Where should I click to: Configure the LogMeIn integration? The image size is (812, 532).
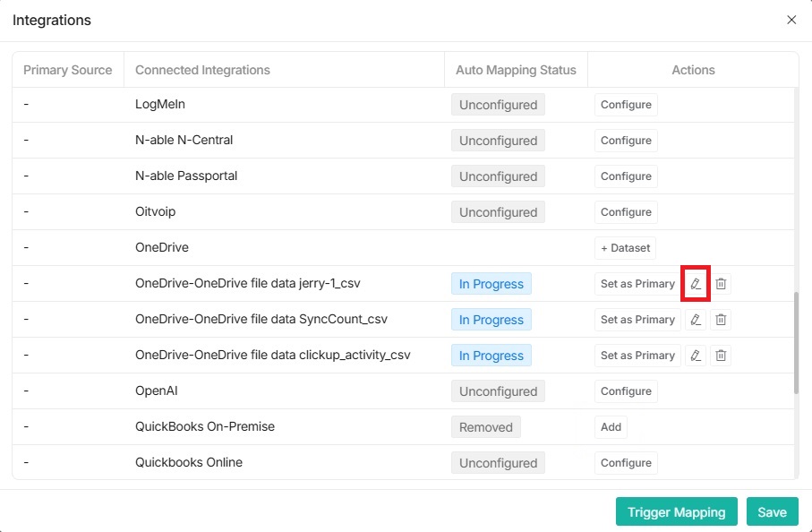click(x=626, y=105)
